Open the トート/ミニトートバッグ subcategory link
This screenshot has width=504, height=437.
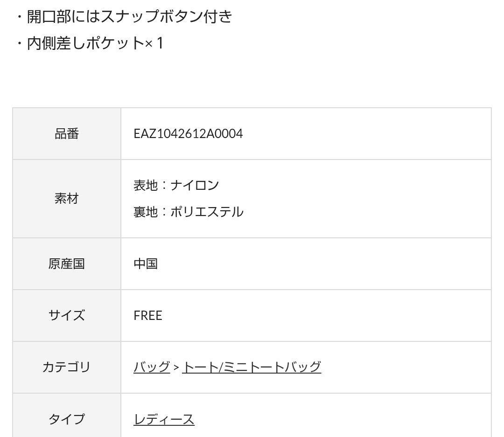252,367
